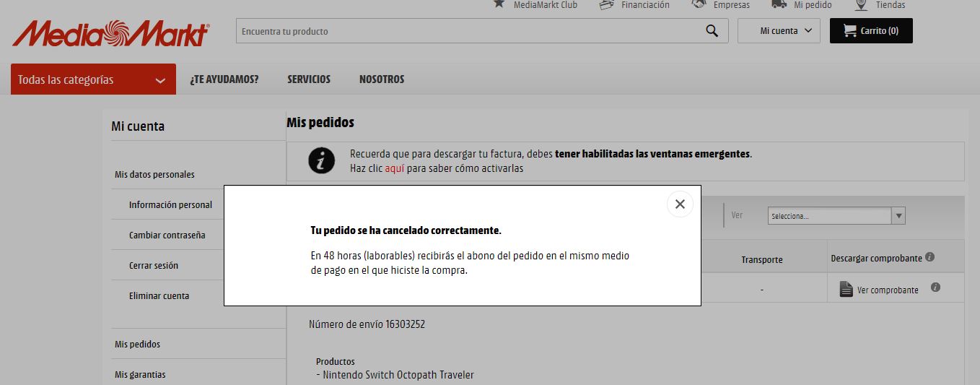The height and width of the screenshot is (385, 980).
Task: Open the Nosotros menu
Action: pyautogui.click(x=382, y=79)
